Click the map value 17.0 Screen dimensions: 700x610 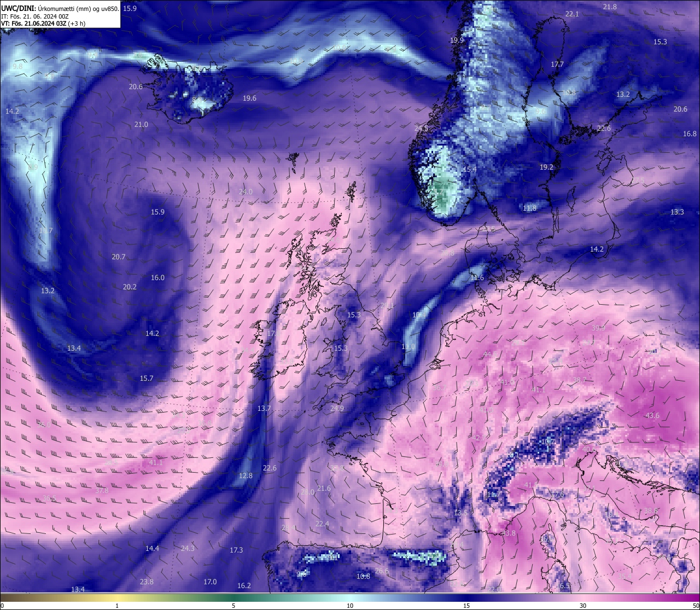tap(210, 582)
